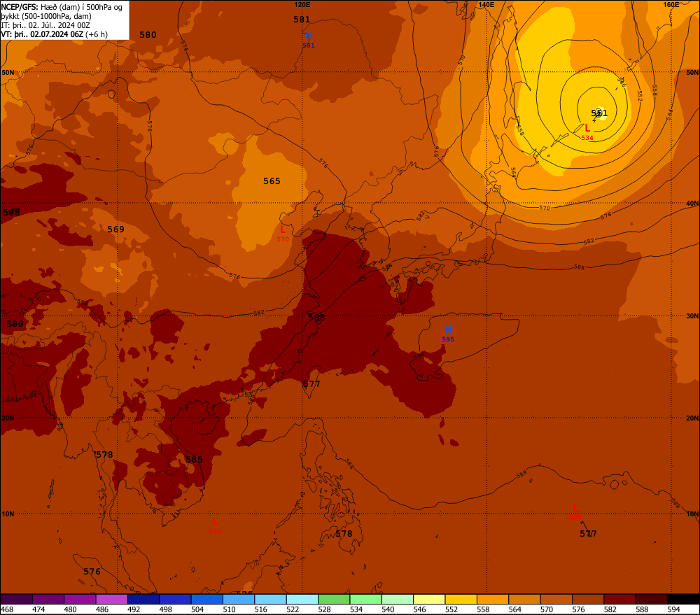Select the sky blue swatch above 510

(239, 600)
